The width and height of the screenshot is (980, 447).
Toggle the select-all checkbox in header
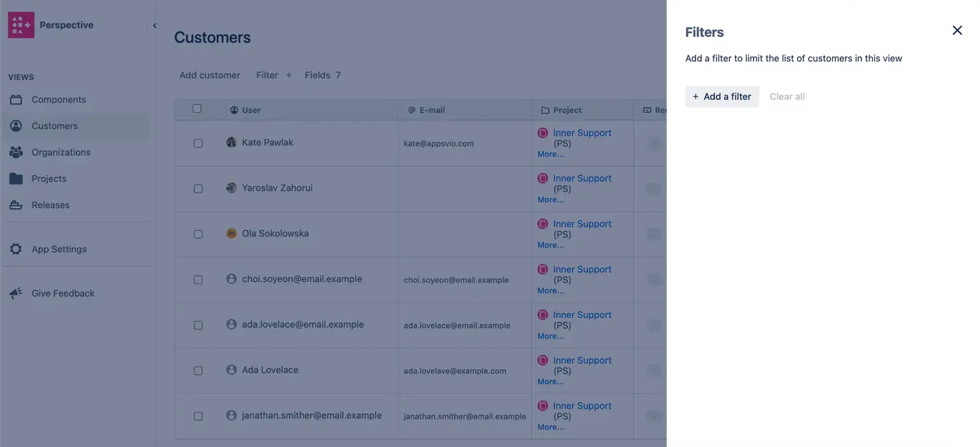pos(197,109)
